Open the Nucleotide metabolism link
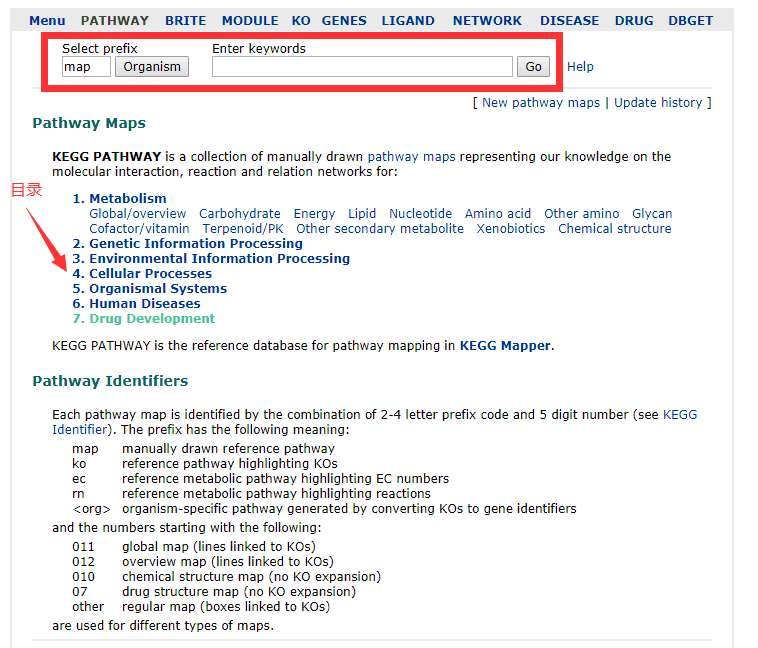The width and height of the screenshot is (758, 648). (421, 213)
